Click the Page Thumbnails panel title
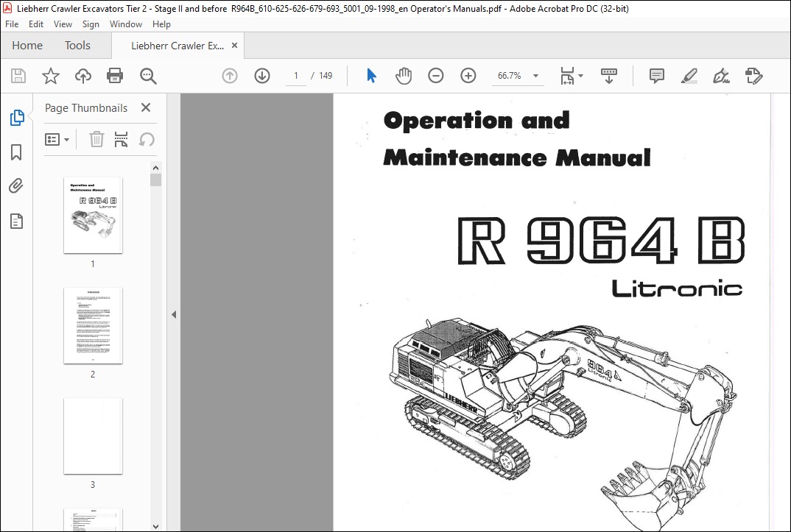The image size is (791, 532). click(86, 108)
